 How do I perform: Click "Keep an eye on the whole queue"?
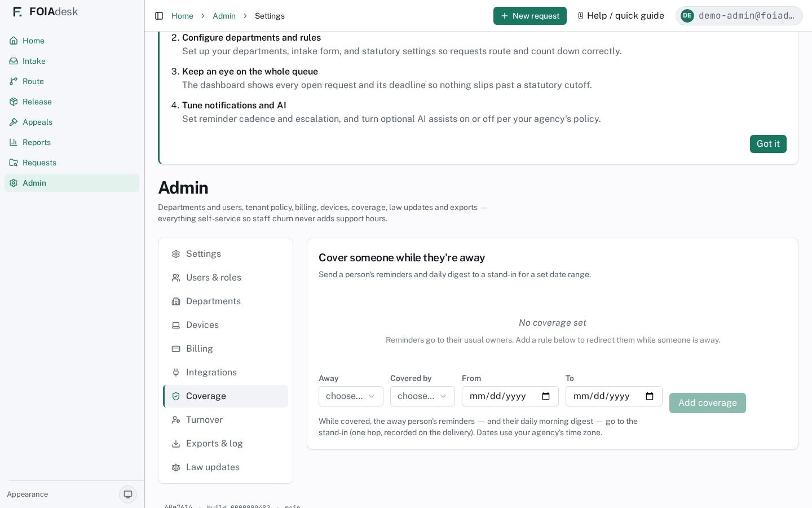coord(250,72)
